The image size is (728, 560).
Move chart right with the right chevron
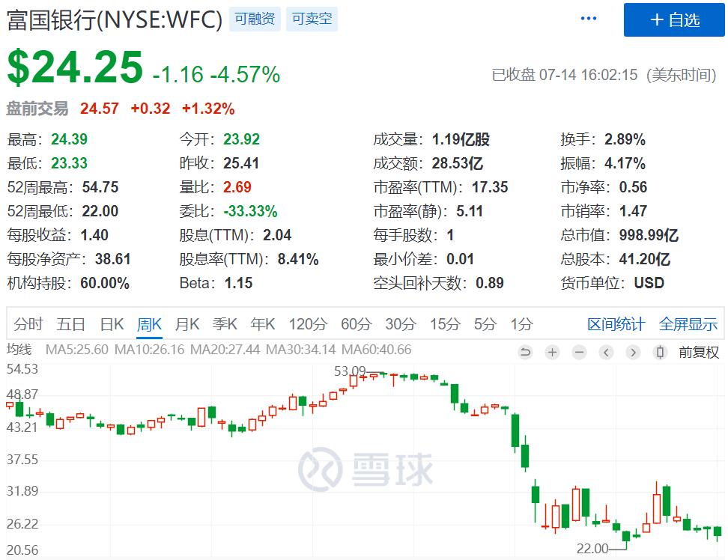coord(633,353)
